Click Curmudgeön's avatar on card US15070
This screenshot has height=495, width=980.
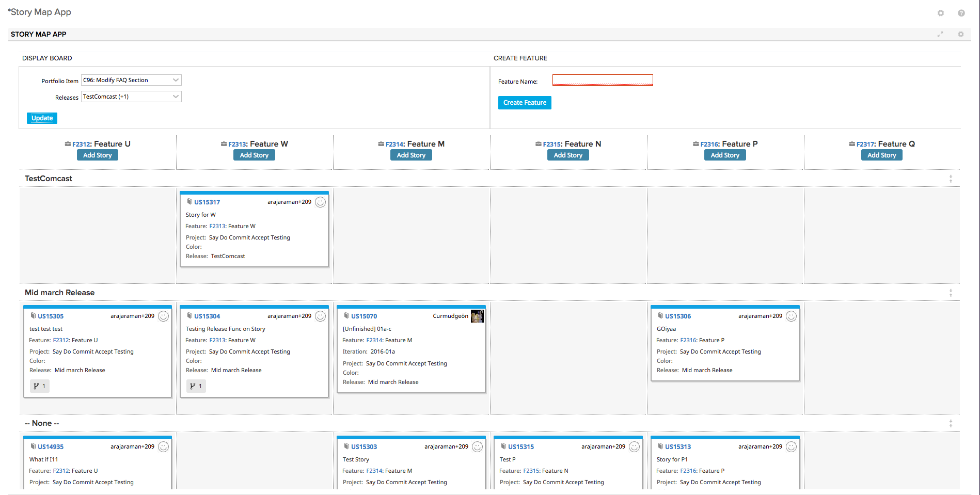[x=477, y=316]
